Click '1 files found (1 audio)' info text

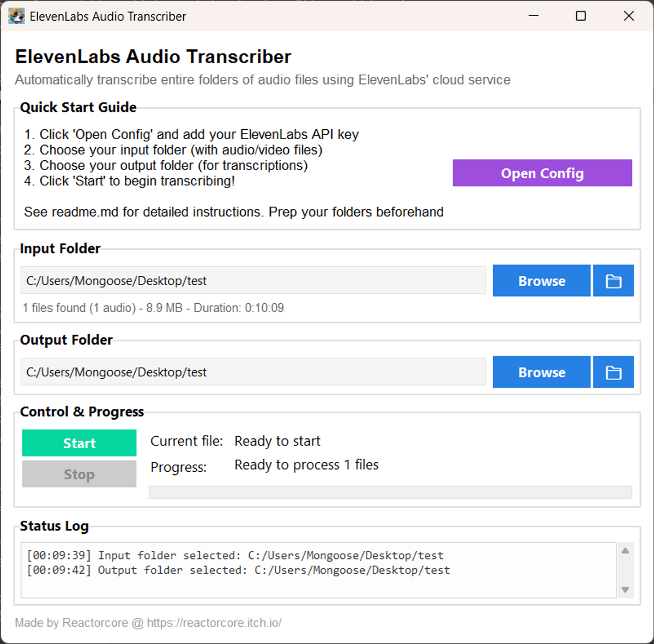click(153, 308)
